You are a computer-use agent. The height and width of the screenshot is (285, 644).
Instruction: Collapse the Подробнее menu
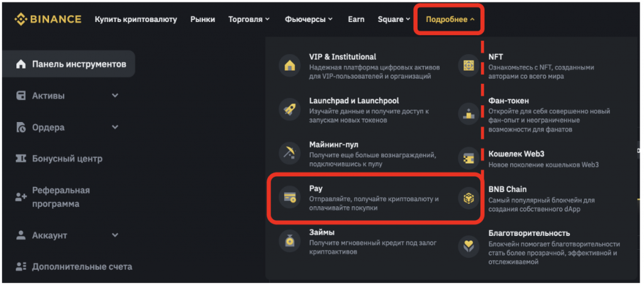coord(449,19)
